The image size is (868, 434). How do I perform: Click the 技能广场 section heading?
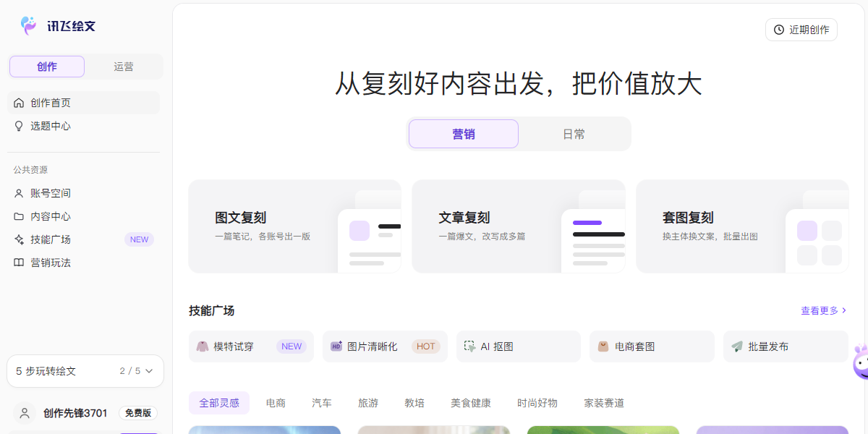point(212,310)
